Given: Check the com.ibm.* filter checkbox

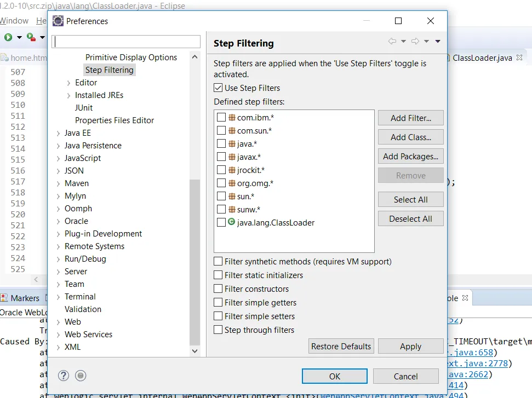Looking at the screenshot, I should coord(221,117).
